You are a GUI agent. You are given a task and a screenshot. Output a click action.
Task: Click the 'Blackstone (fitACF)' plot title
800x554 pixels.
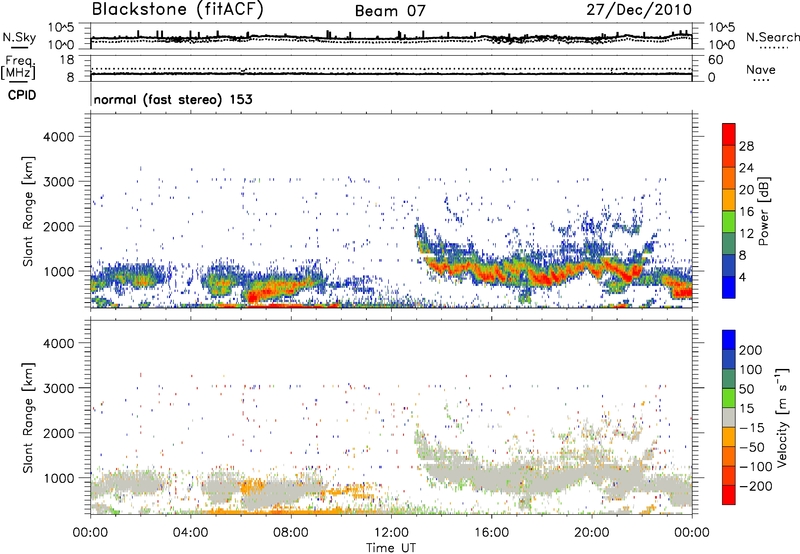(178, 9)
